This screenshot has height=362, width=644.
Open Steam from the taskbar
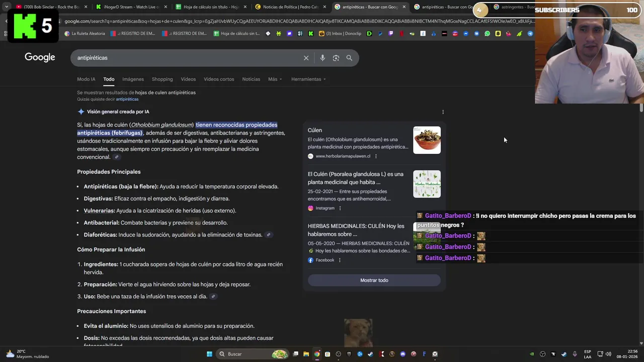[370, 354]
